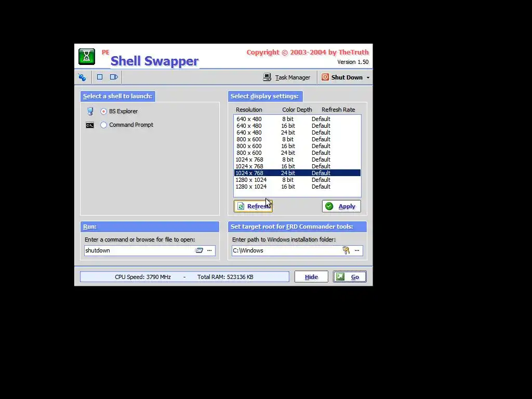Click the Go button

pos(350,277)
